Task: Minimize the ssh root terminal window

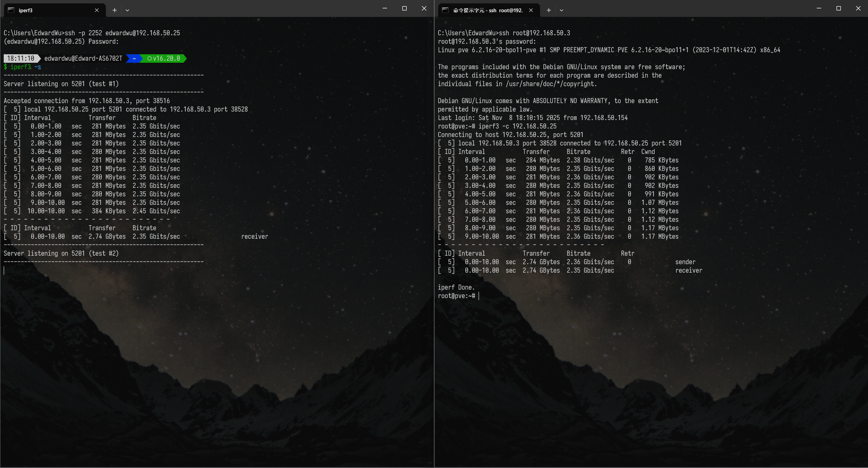Action: tap(819, 8)
